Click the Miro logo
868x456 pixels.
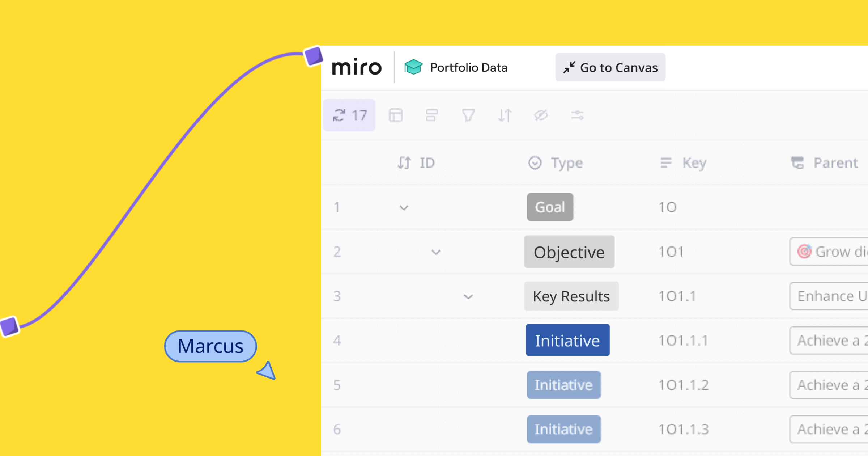[357, 67]
